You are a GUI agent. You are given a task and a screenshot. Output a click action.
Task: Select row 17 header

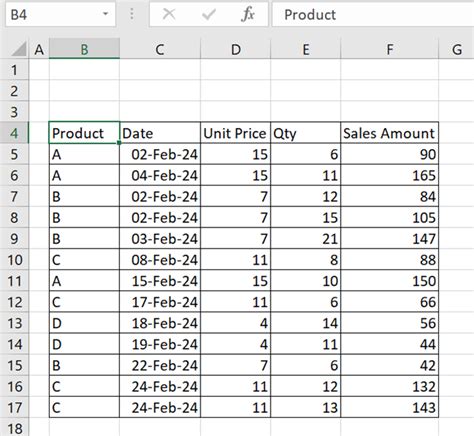14,407
